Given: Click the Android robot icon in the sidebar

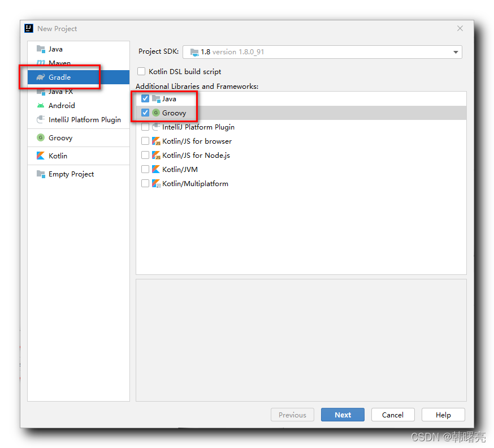Looking at the screenshot, I should pyautogui.click(x=41, y=106).
